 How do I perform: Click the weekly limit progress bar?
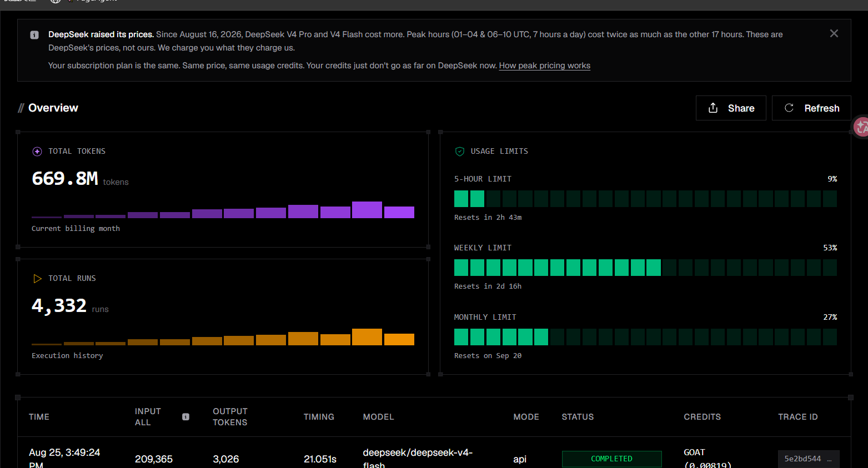point(645,268)
